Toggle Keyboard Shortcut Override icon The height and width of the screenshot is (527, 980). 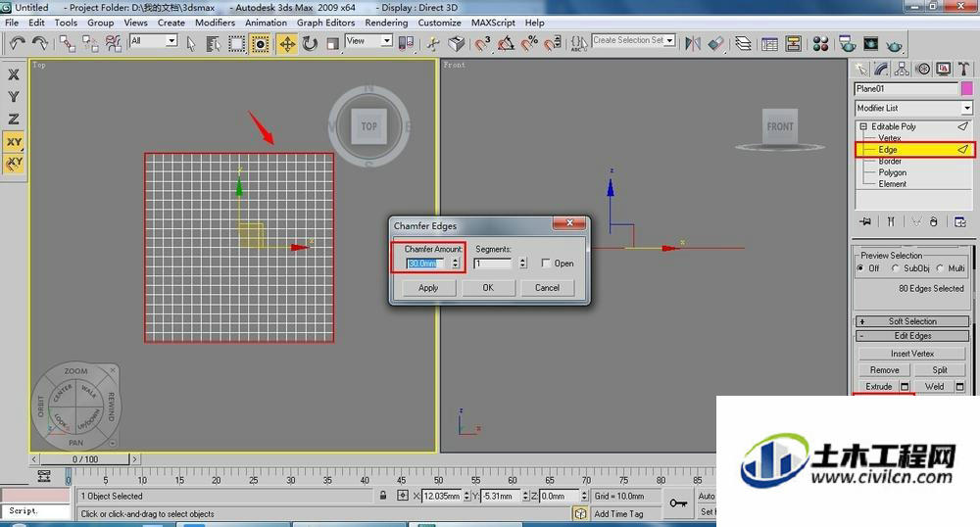(x=457, y=44)
